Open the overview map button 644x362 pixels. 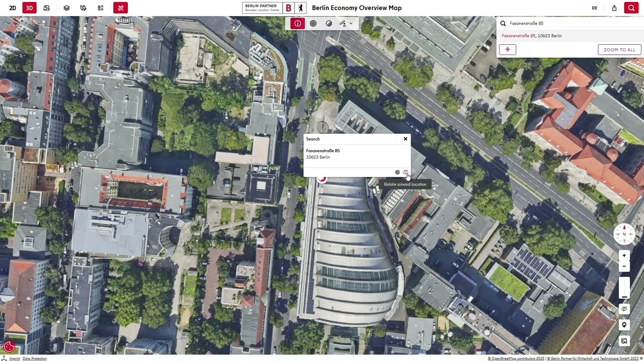[x=624, y=341]
